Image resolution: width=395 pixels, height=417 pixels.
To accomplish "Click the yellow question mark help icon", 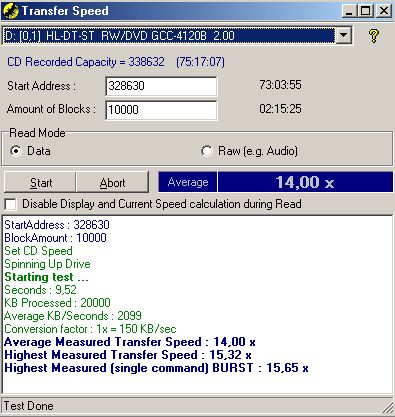I will [374, 35].
